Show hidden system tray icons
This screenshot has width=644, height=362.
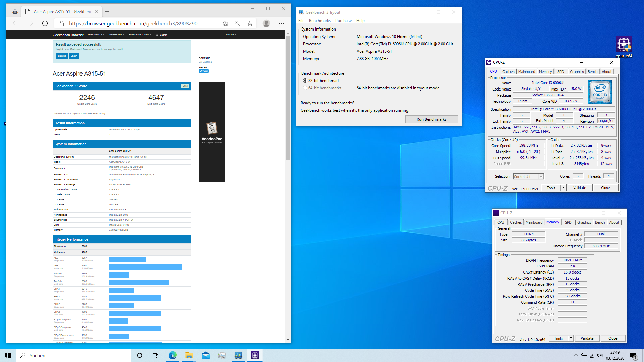pos(576,355)
